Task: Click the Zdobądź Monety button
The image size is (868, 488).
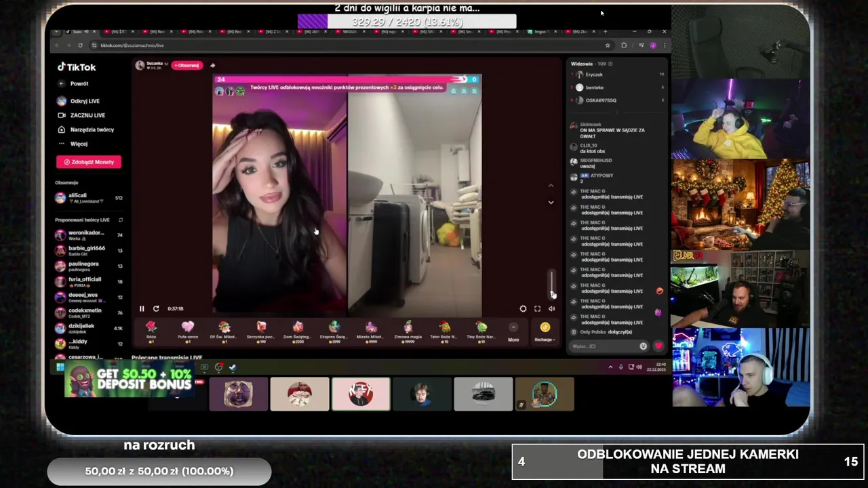Action: (89, 162)
